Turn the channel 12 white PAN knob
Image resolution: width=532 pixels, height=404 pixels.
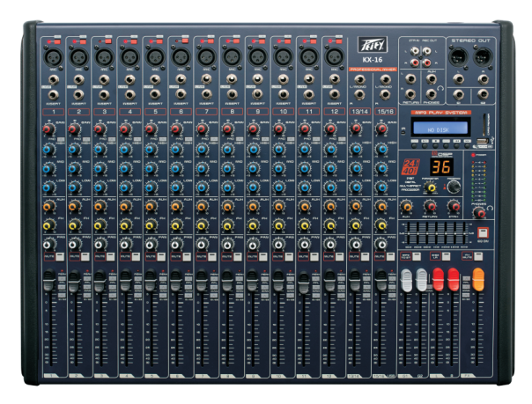[x=329, y=244]
